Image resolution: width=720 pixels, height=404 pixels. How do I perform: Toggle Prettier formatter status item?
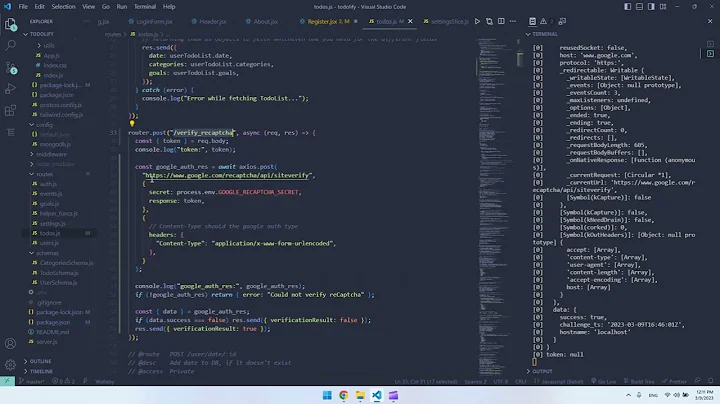coord(674,381)
